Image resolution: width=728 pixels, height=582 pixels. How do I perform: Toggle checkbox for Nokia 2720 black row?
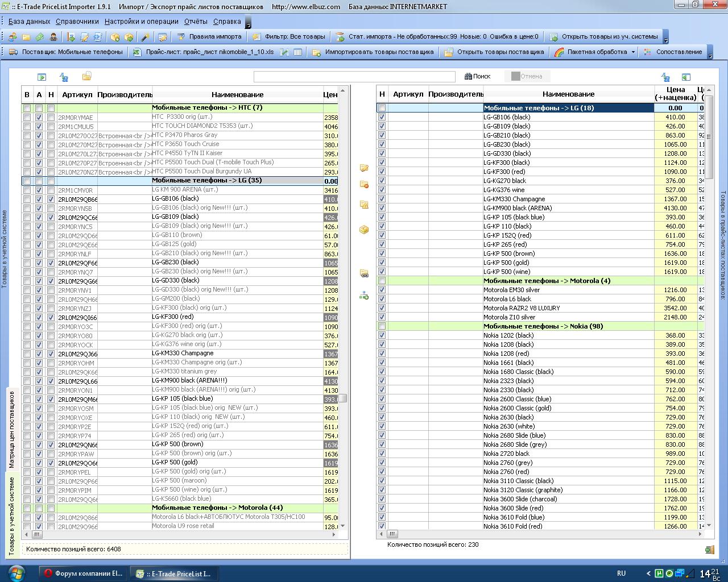point(382,454)
